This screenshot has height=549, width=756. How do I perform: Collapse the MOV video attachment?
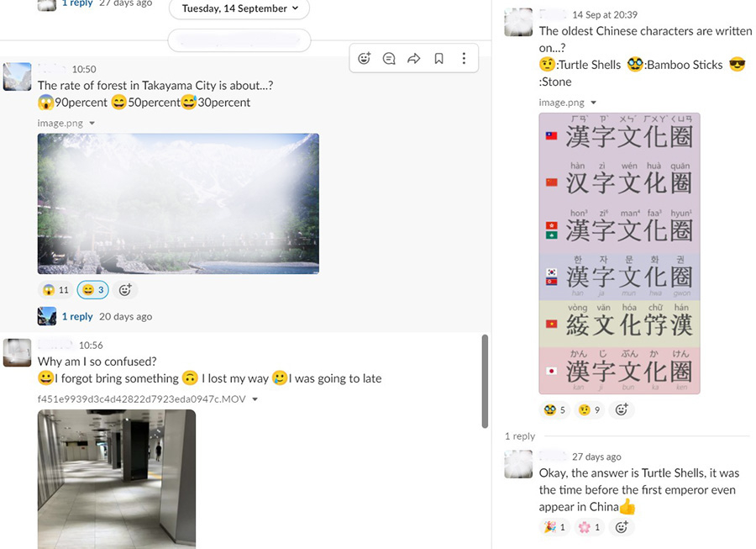255,399
